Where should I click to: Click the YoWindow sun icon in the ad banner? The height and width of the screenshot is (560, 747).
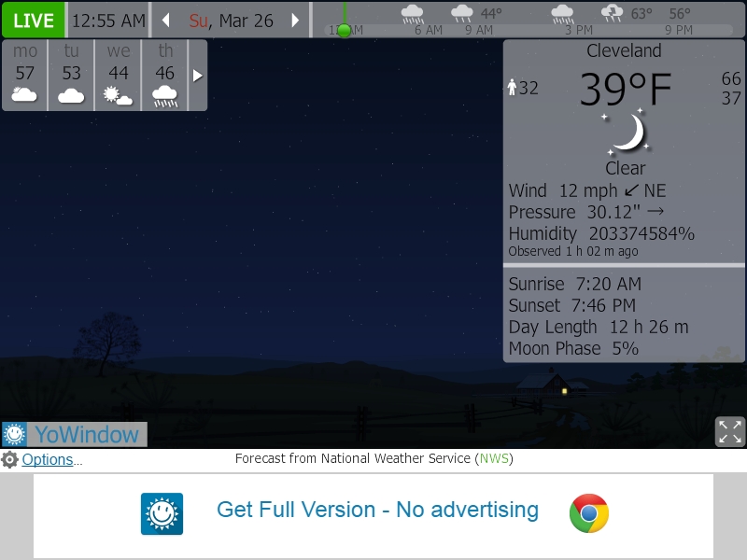point(162,514)
